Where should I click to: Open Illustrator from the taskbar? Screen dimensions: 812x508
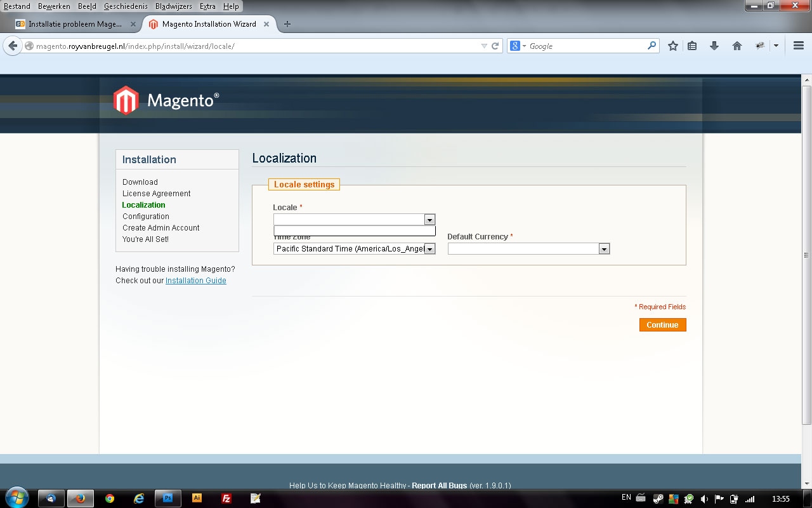[197, 498]
